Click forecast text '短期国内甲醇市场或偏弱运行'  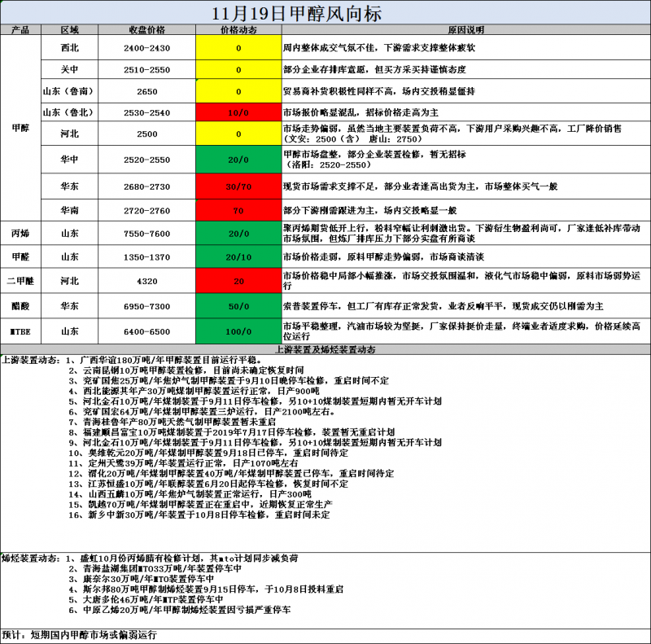tap(94, 635)
